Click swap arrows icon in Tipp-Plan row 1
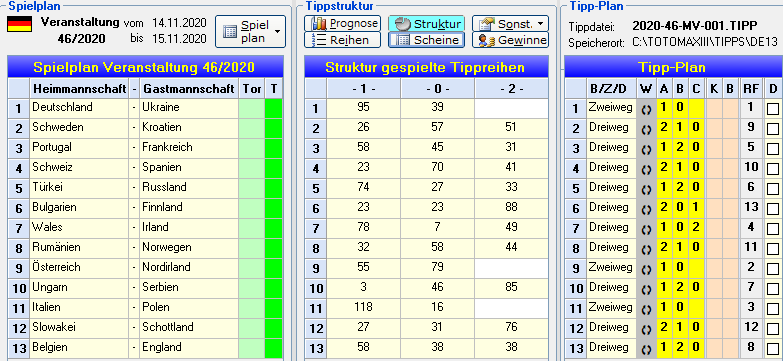This screenshot has width=783, height=361. pos(646,109)
